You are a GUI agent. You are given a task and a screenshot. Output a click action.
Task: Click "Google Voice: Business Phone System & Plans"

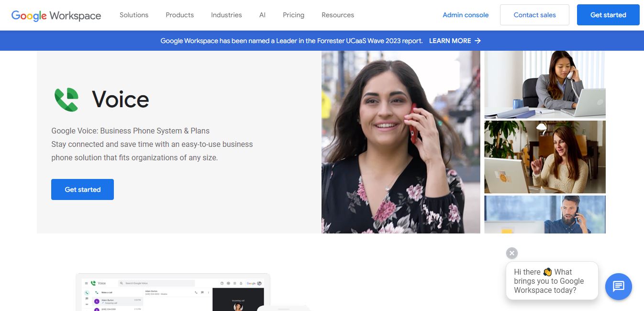130,131
